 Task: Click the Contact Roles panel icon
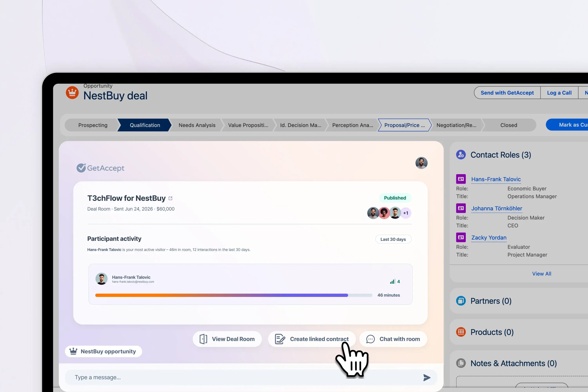pyautogui.click(x=461, y=155)
